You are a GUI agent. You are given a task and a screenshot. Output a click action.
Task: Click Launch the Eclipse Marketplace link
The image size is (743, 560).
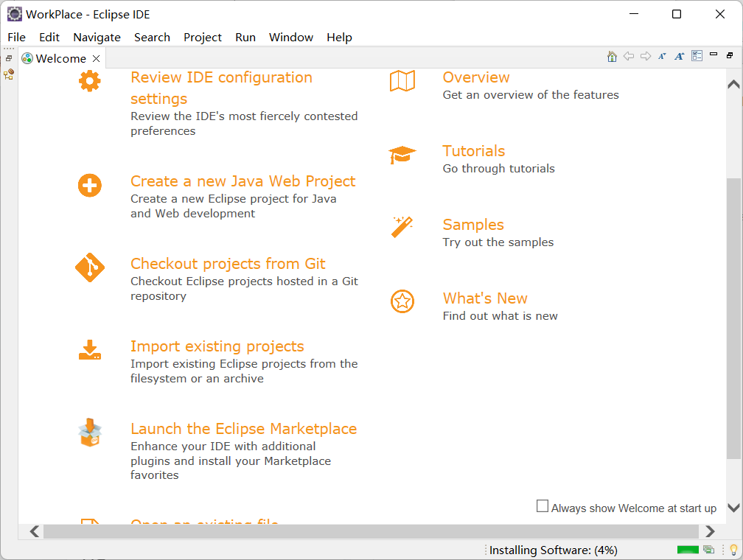(x=243, y=429)
